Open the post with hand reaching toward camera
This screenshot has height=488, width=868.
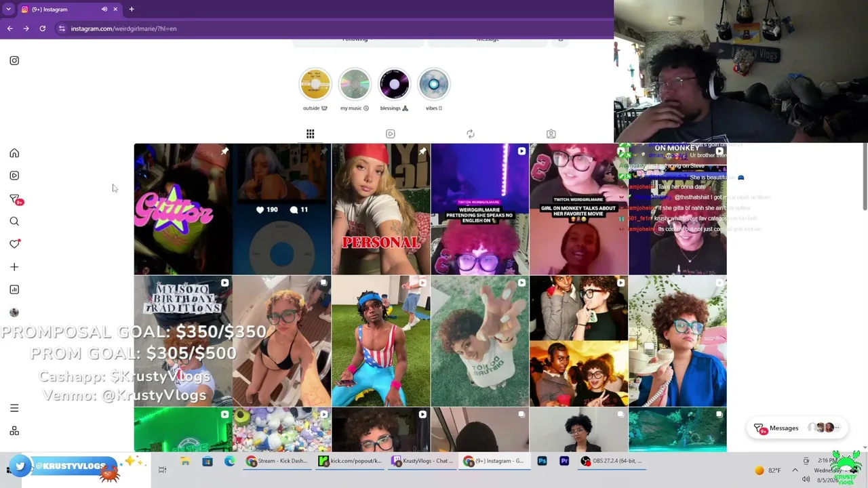coord(480,341)
